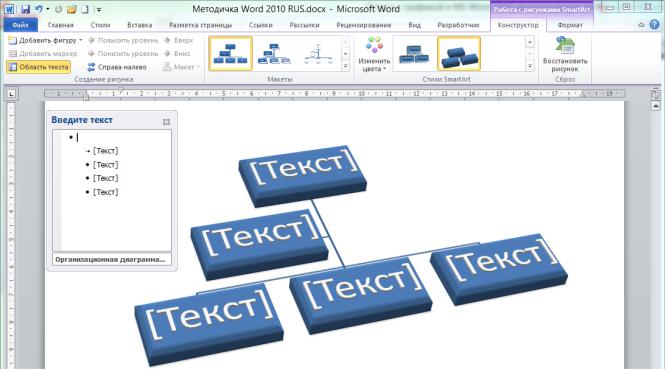The height and width of the screenshot is (369, 665).
Task: Open Word Help question mark icon
Action: (654, 25)
